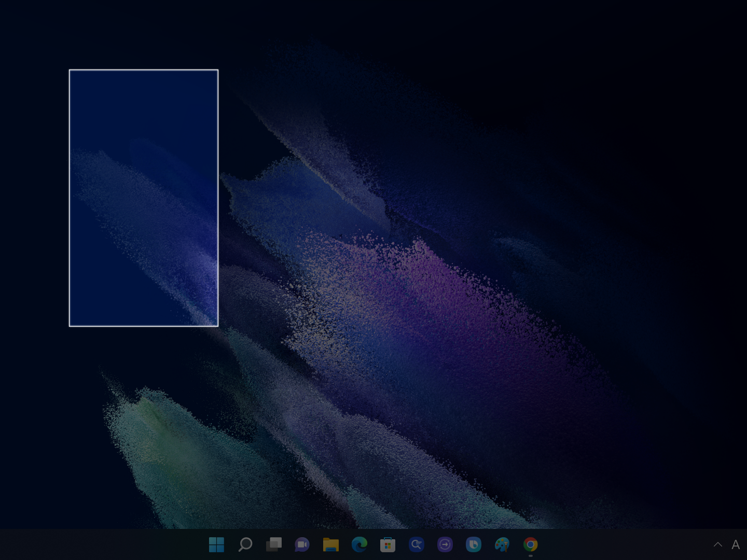Open the Bing icon in the taskbar
Image resolution: width=747 pixels, height=560 pixels.
(473, 544)
